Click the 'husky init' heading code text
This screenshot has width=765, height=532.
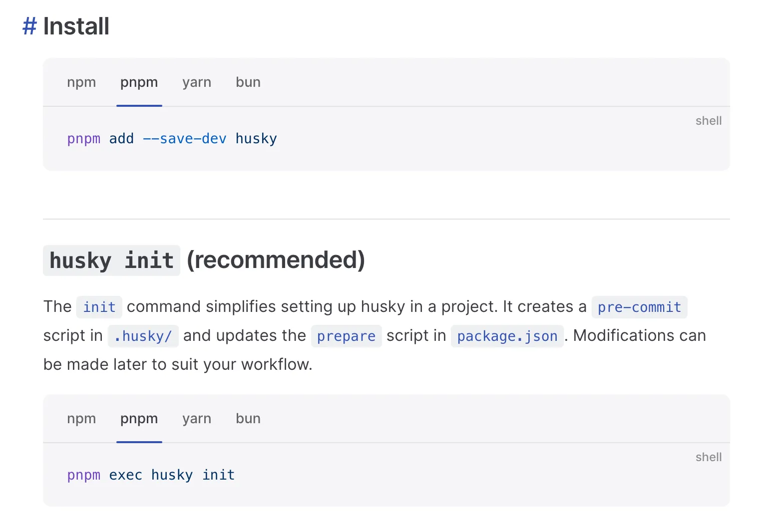111,261
